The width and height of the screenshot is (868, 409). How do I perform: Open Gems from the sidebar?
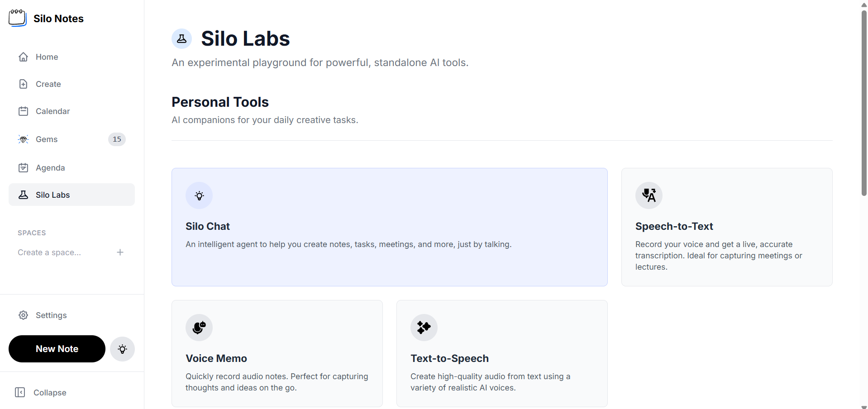pyautogui.click(x=72, y=139)
